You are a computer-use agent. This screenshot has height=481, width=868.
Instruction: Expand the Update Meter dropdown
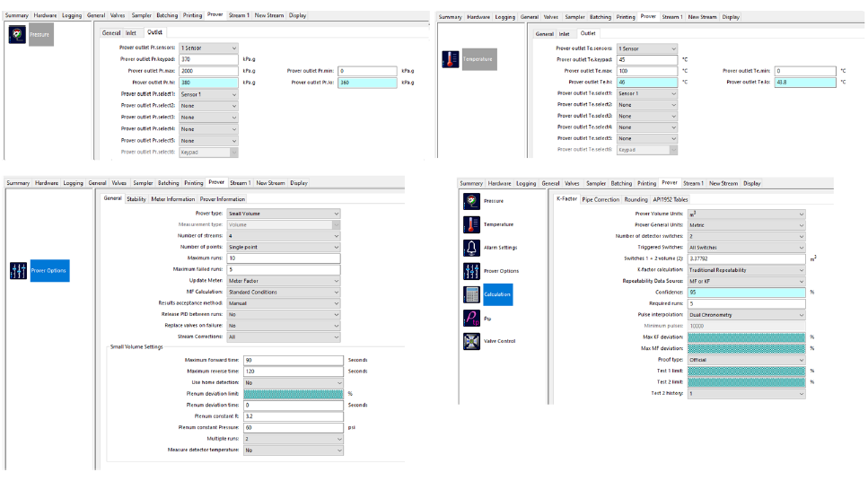284,281
